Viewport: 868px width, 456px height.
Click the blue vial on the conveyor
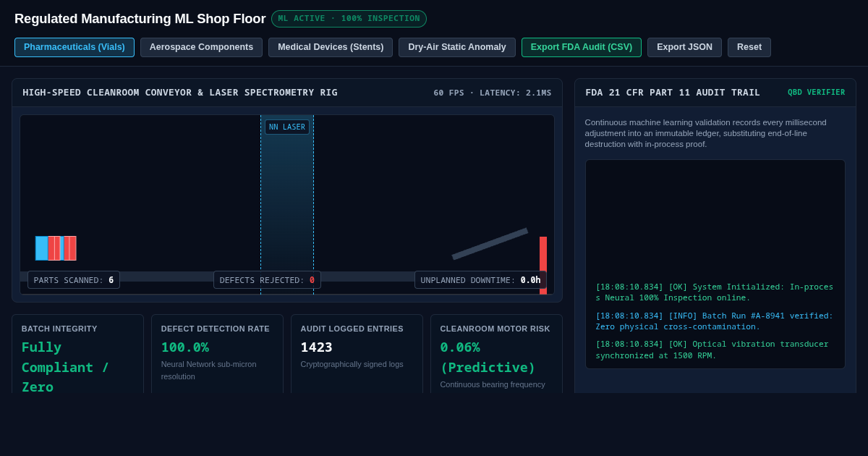42,248
